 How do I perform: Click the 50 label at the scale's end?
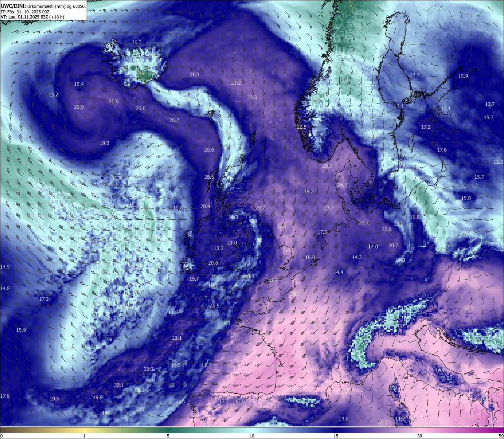pyautogui.click(x=501, y=436)
